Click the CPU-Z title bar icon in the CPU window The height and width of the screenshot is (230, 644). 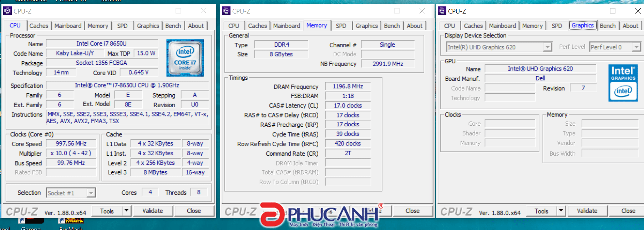(7, 11)
